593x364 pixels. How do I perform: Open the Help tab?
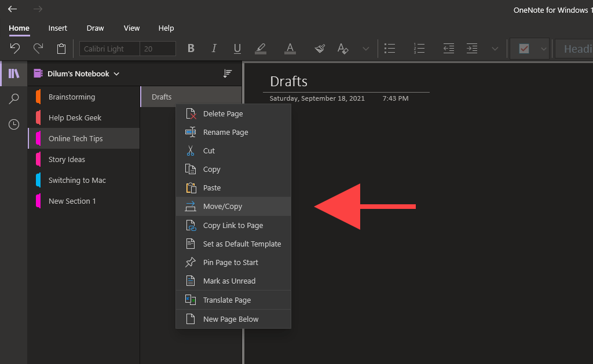coord(166,28)
